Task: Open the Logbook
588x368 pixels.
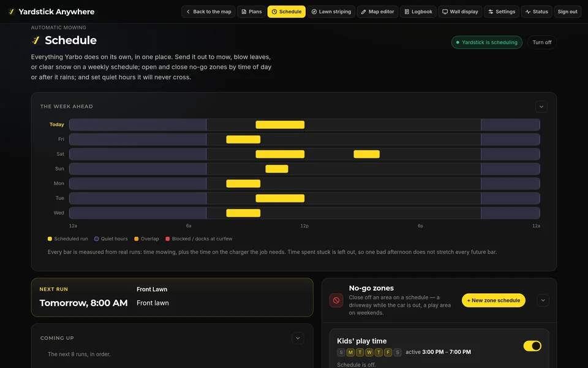Action: pos(418,12)
